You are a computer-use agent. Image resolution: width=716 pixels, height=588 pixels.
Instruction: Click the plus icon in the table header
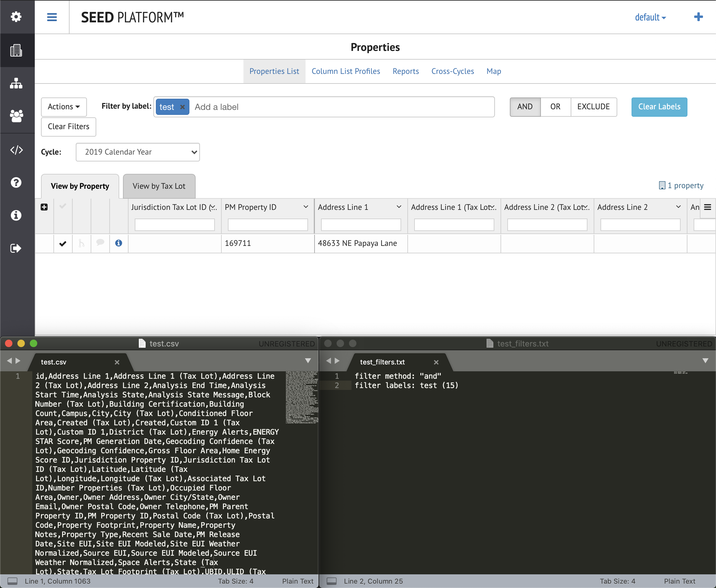(x=44, y=207)
